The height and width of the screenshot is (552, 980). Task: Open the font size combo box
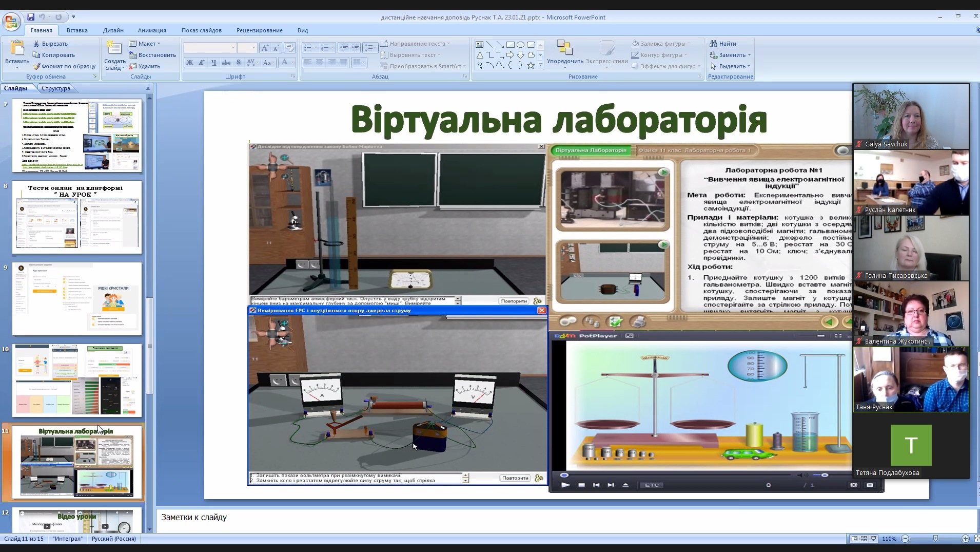(247, 48)
